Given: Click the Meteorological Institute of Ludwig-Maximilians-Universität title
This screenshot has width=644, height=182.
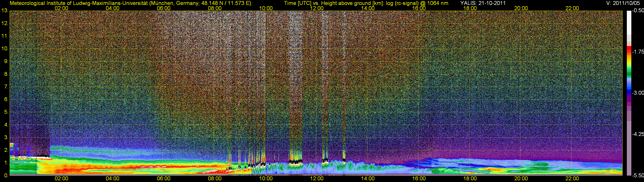Looking at the screenshot, I should [x=79, y=3].
